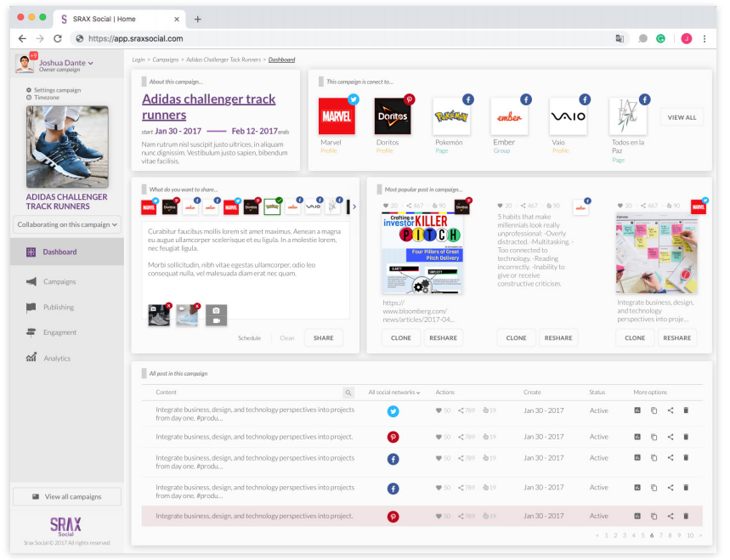Toggle the Vaio account in share row
730x560 pixels.
click(313, 206)
